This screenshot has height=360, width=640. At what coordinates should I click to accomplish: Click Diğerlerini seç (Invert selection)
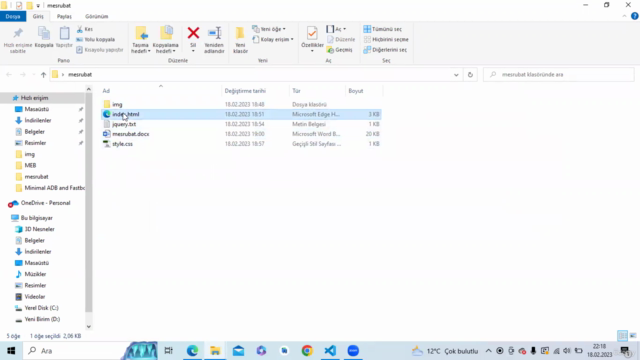click(385, 50)
